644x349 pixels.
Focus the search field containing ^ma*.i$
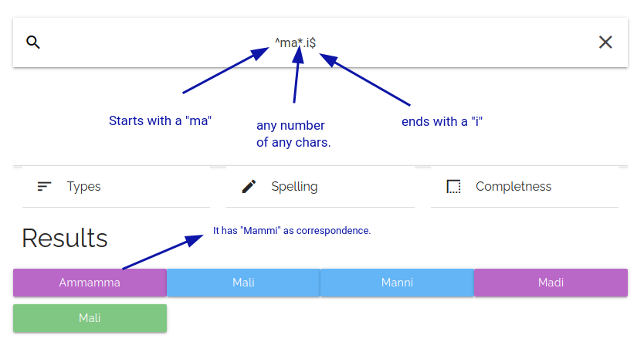tap(295, 42)
